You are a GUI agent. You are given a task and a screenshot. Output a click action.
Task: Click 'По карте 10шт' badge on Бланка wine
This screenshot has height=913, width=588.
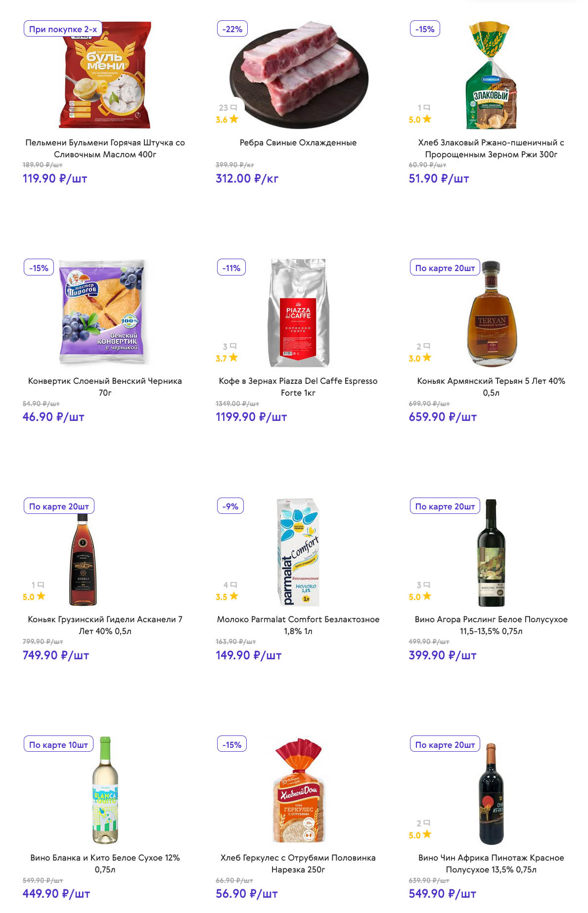click(58, 744)
